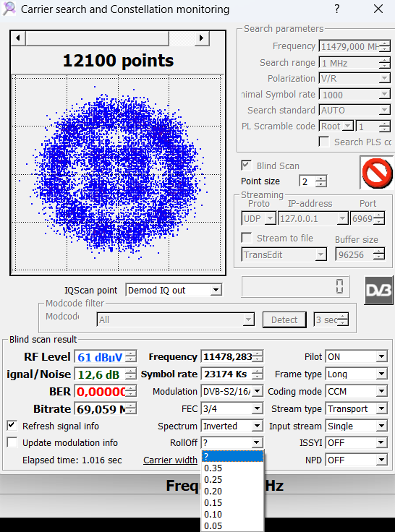The width and height of the screenshot is (395, 532).
Task: Click the help question mark in title bar
Action: [337, 9]
